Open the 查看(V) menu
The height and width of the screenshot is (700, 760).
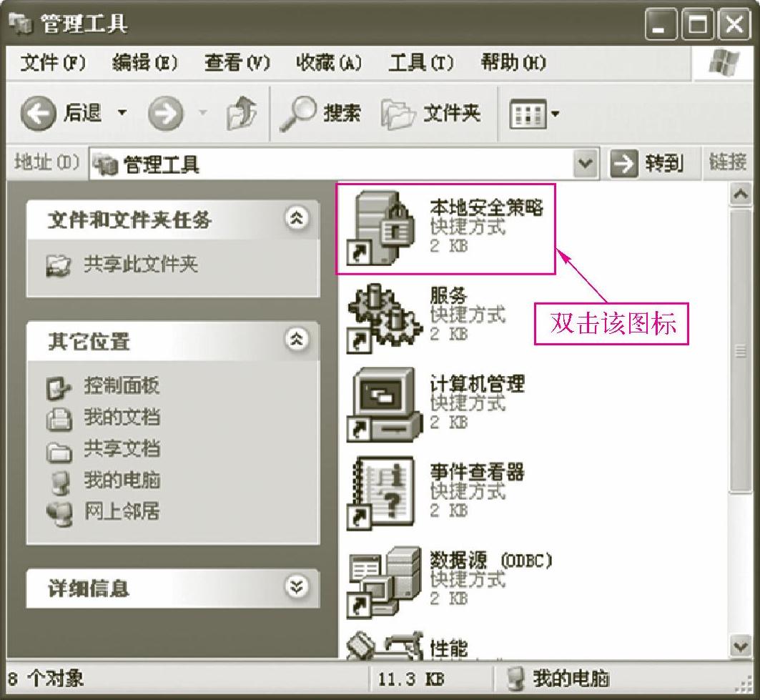tap(237, 62)
